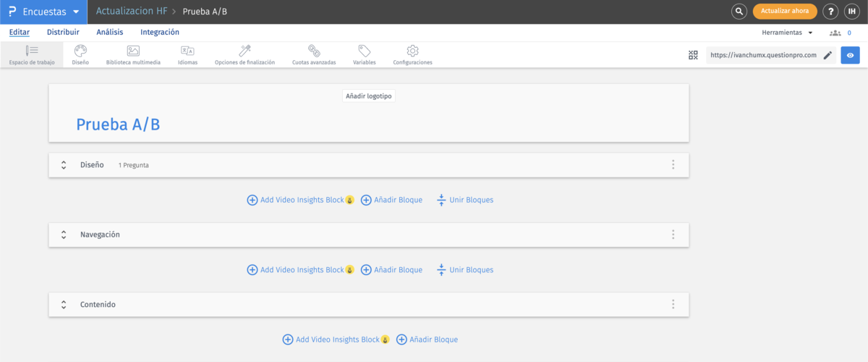Open the IH user profile avatar

coord(852,12)
